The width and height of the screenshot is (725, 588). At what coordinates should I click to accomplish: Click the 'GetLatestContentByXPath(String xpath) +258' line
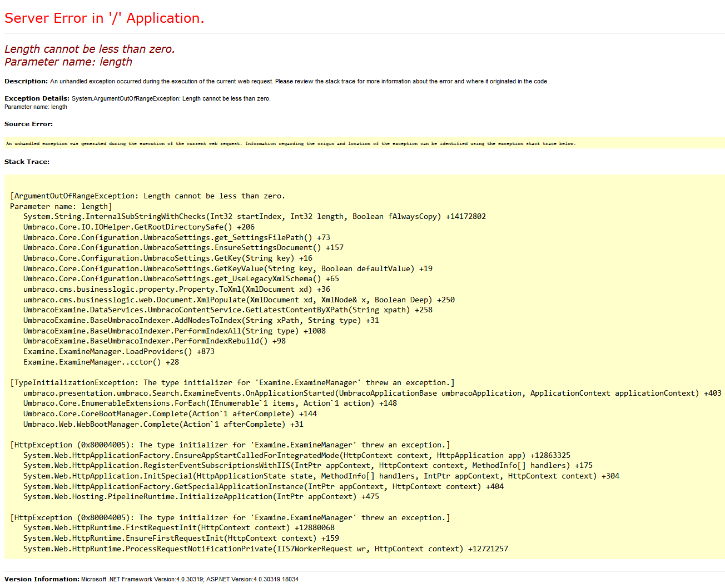[x=228, y=310]
